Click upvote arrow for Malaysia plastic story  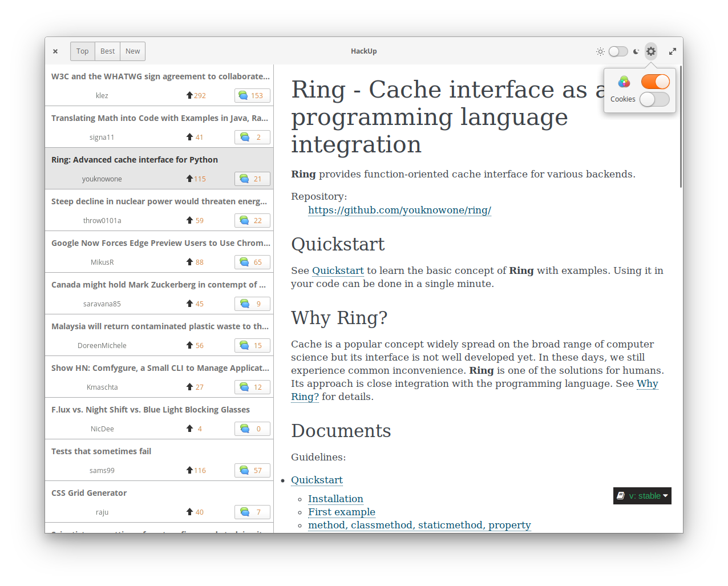click(189, 345)
